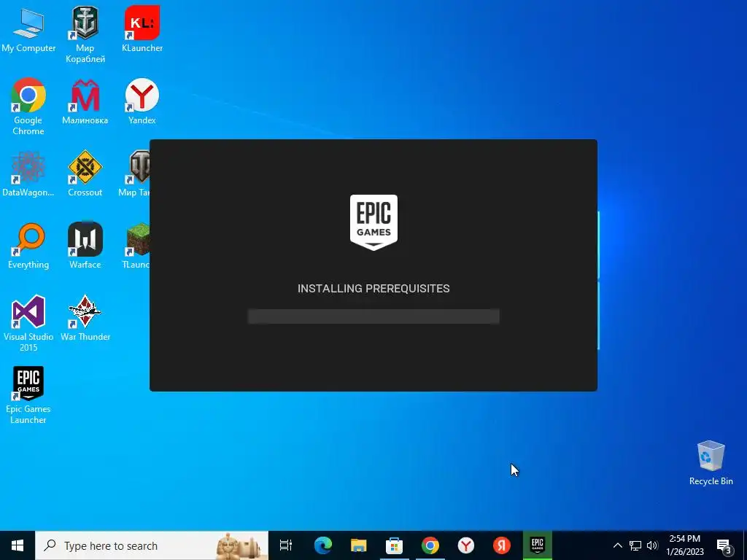Activate Epic Games taskbar button
This screenshot has height=560, width=747.
coord(538,545)
